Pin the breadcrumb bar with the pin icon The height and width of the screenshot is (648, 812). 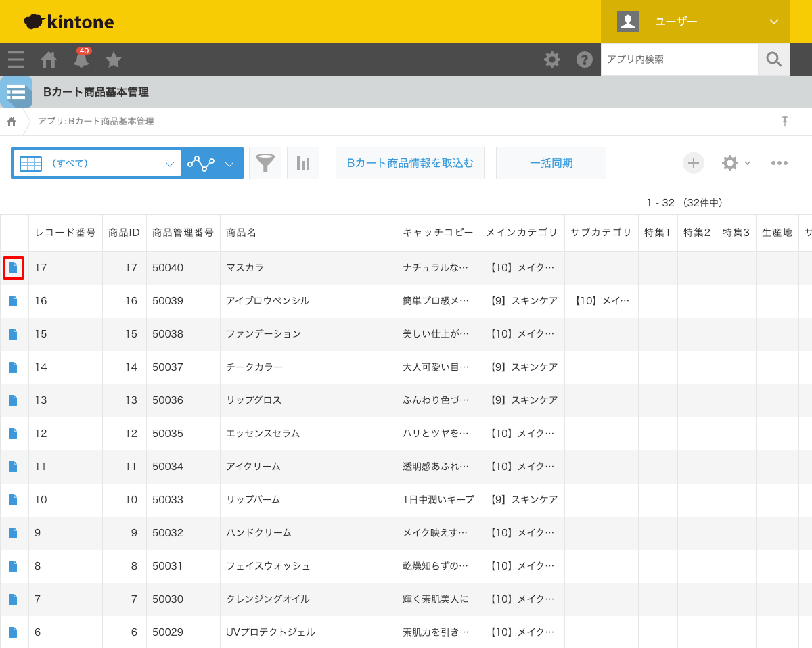point(784,121)
